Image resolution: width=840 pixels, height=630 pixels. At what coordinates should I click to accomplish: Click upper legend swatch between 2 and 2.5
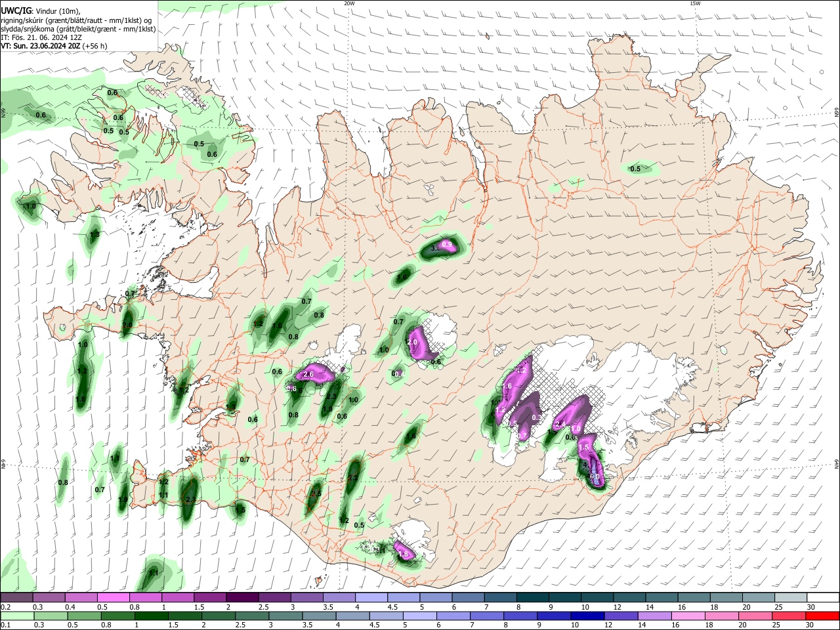(x=242, y=598)
